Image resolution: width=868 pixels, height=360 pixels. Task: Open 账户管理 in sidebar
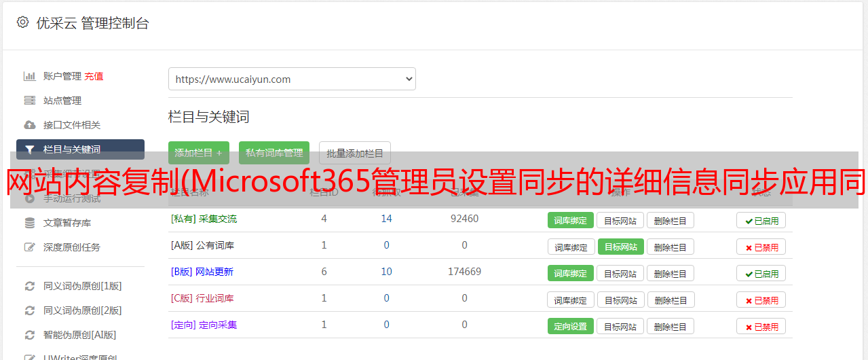62,76
